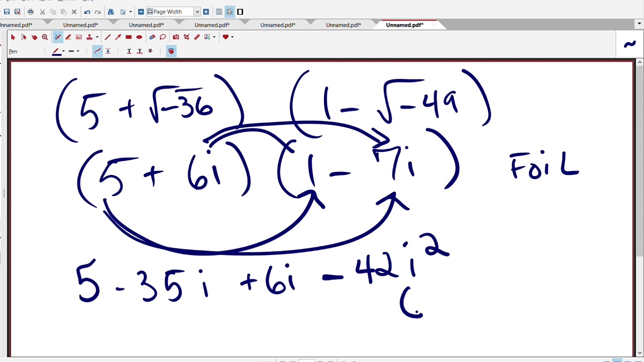This screenshot has width=644, height=362.
Task: Open the third Unnamed.pdf* tab from left
Action: pyautogui.click(x=146, y=25)
